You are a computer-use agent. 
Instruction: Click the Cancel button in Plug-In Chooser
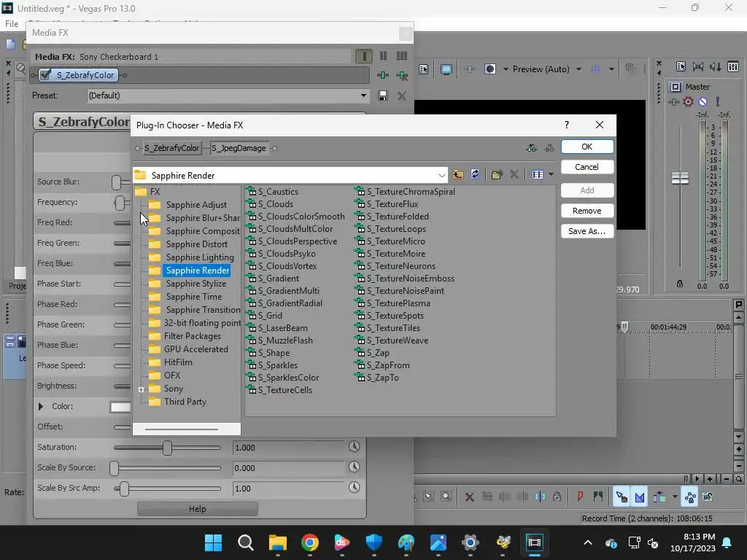pos(587,167)
